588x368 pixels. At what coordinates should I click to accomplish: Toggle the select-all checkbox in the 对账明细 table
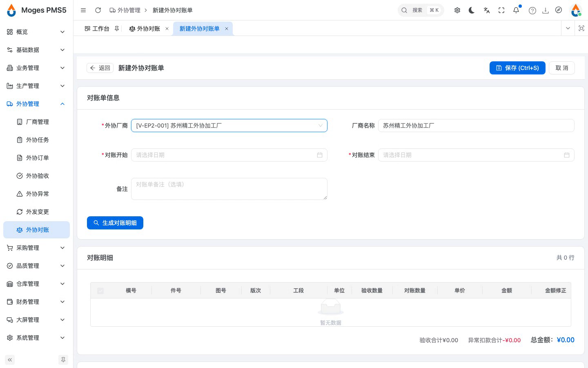pyautogui.click(x=100, y=291)
